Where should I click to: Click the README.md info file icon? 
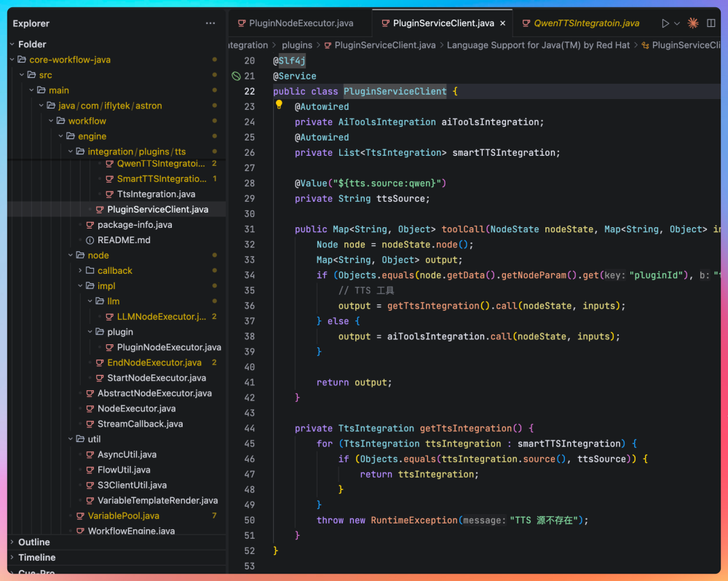[x=90, y=240]
